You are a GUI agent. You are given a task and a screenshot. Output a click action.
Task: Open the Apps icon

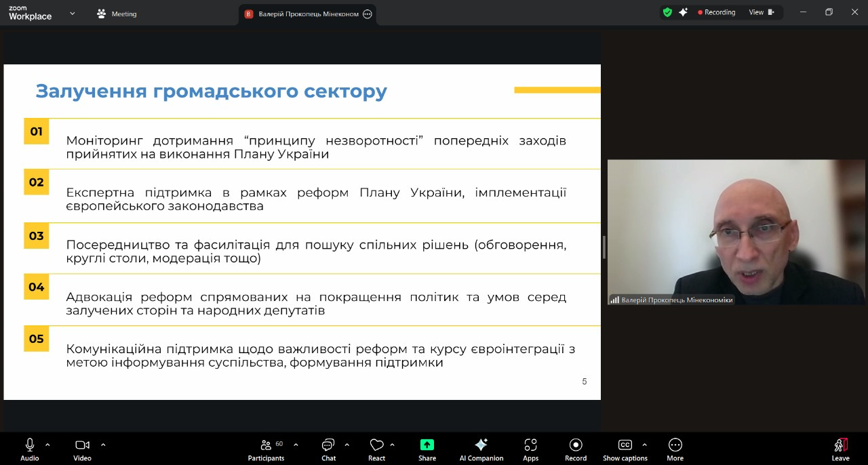point(530,445)
